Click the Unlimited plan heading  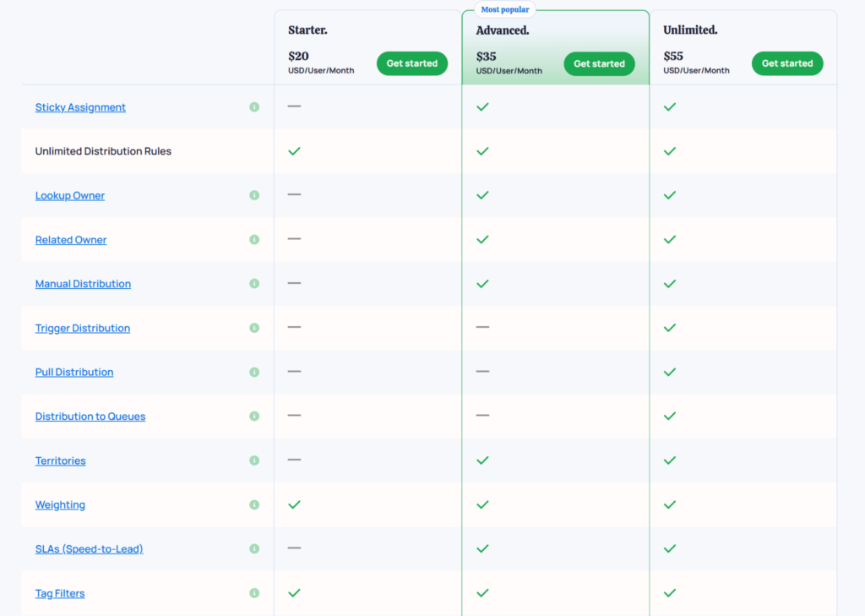(x=691, y=30)
